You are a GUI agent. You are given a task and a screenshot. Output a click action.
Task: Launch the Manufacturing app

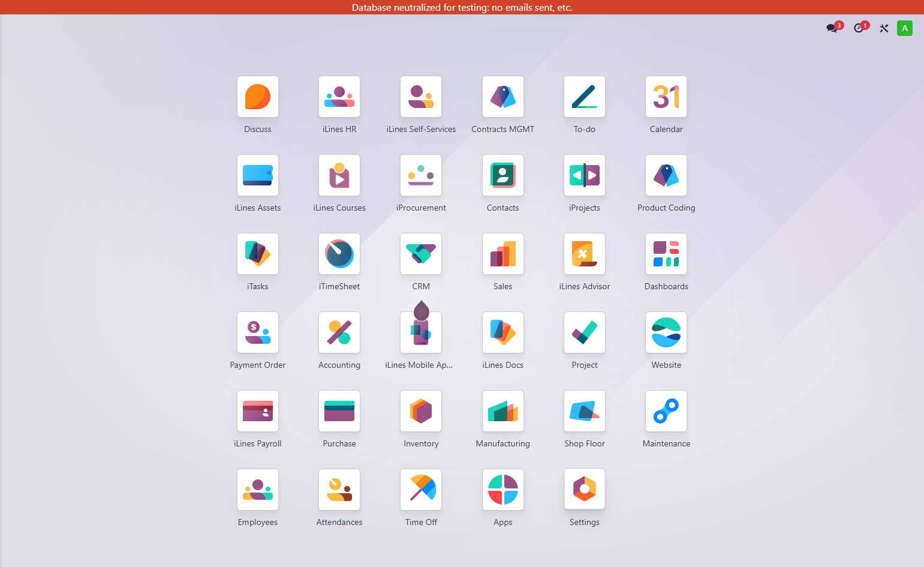click(x=503, y=411)
